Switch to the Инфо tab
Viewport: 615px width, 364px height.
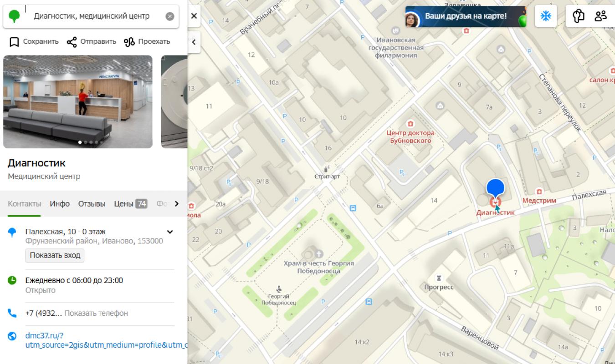pyautogui.click(x=60, y=203)
